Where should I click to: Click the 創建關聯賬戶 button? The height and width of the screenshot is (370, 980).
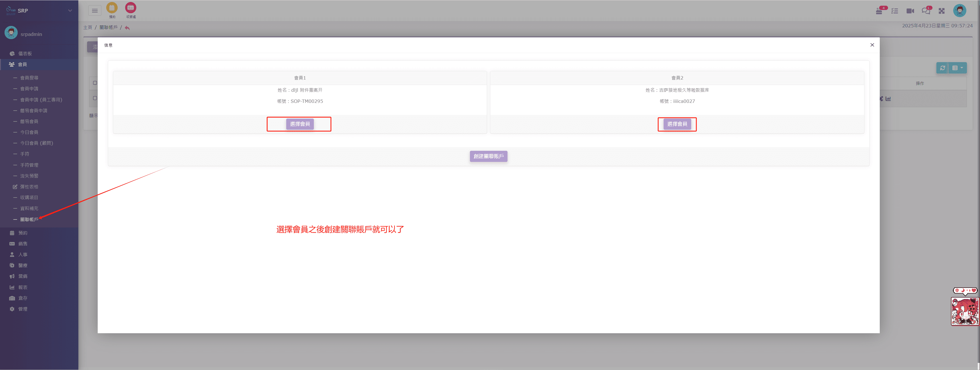[488, 156]
